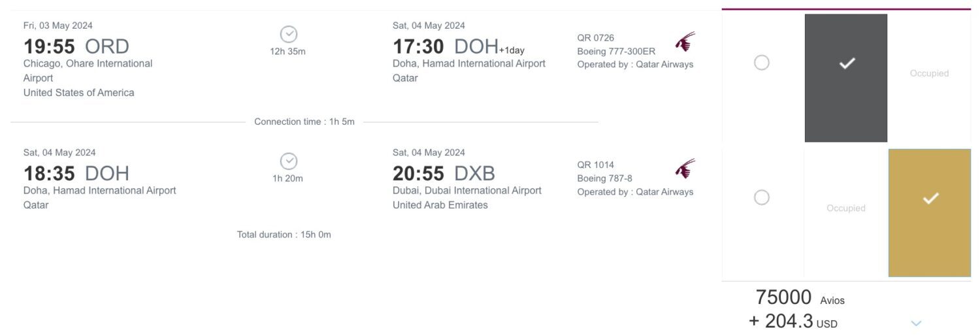Click the Occupied cell on the first flight row

pos(929,73)
